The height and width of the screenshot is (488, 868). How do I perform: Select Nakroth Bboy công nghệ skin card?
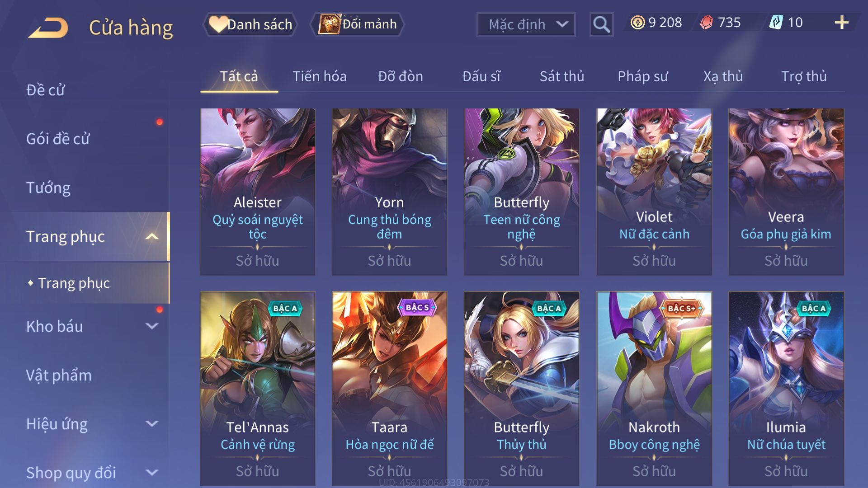coord(654,389)
